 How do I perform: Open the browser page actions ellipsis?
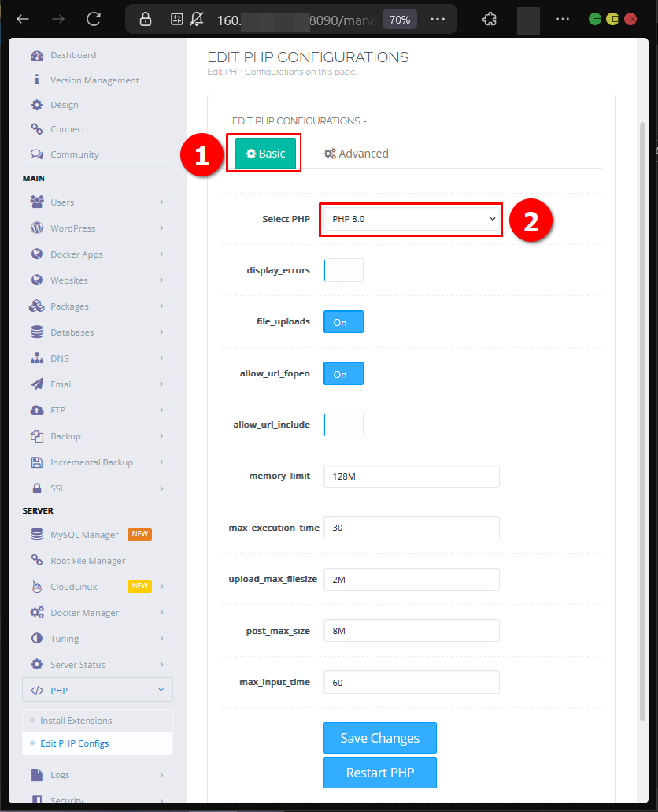pyautogui.click(x=438, y=20)
